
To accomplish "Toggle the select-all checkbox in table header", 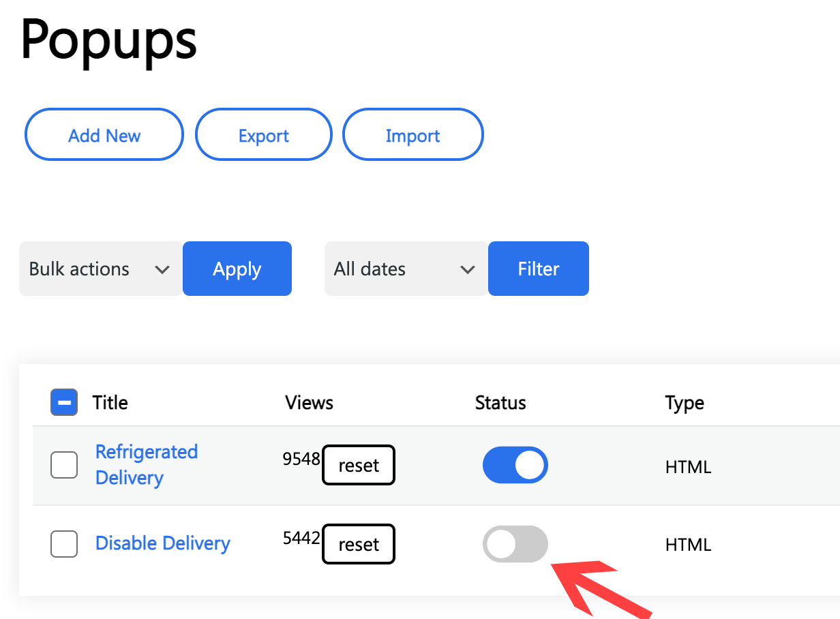I will (x=64, y=402).
